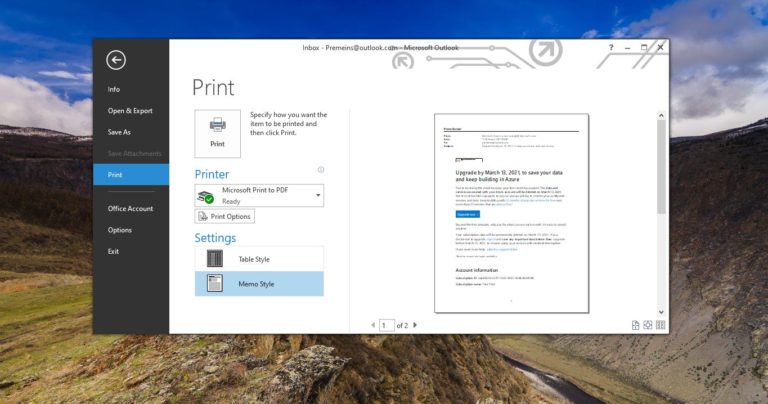Image resolution: width=768 pixels, height=404 pixels.
Task: Close the Outlook window
Action: pyautogui.click(x=660, y=48)
